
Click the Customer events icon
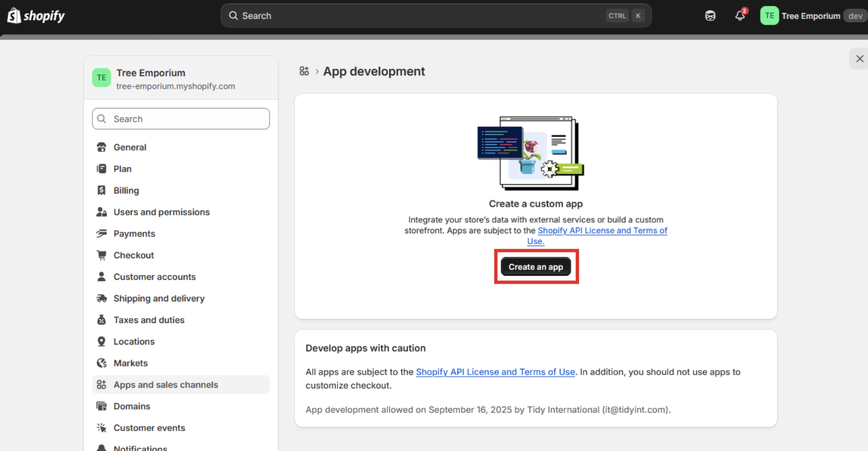pos(101,428)
